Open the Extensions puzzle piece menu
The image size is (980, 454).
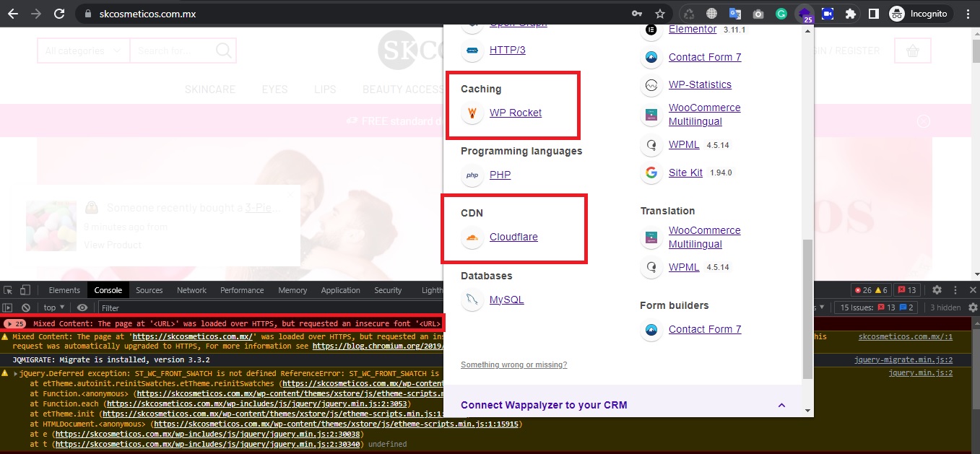(x=851, y=14)
